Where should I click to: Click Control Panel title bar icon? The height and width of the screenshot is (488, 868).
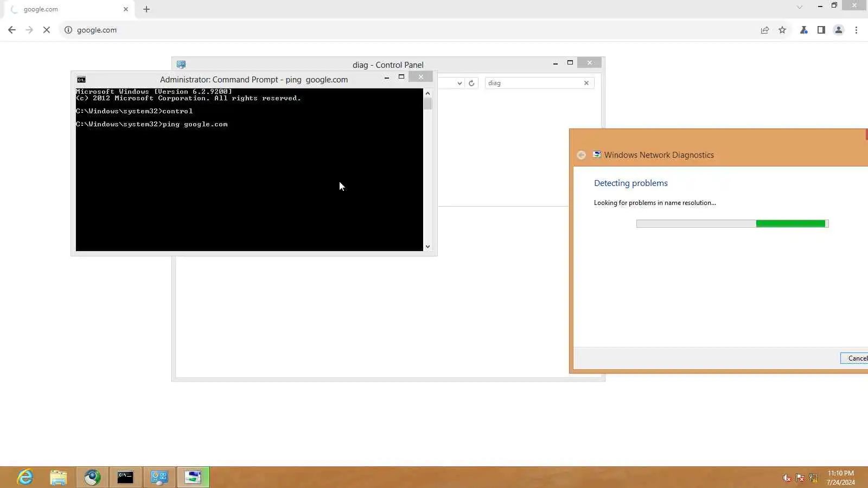[181, 65]
